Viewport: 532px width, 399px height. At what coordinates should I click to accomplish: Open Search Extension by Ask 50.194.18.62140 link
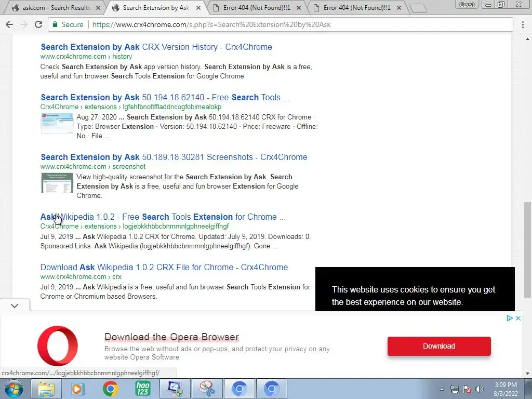pos(165,97)
